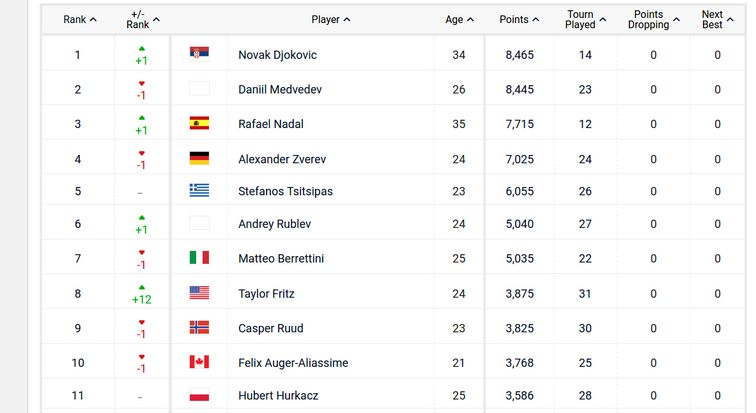Sort by Points Dropping column
756x413 pixels.
(654, 19)
